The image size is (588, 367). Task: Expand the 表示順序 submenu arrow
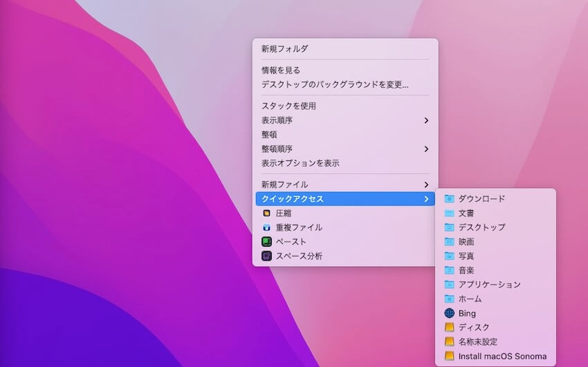(426, 120)
